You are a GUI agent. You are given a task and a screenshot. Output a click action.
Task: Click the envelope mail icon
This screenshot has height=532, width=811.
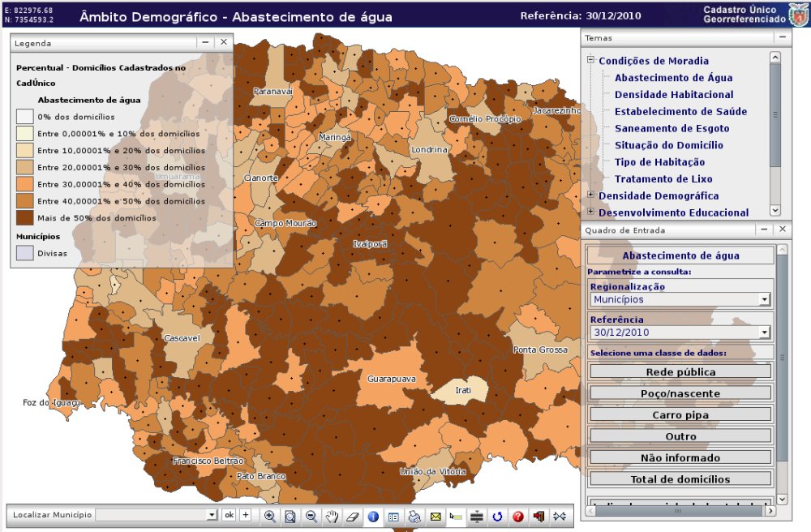pyautogui.click(x=436, y=516)
